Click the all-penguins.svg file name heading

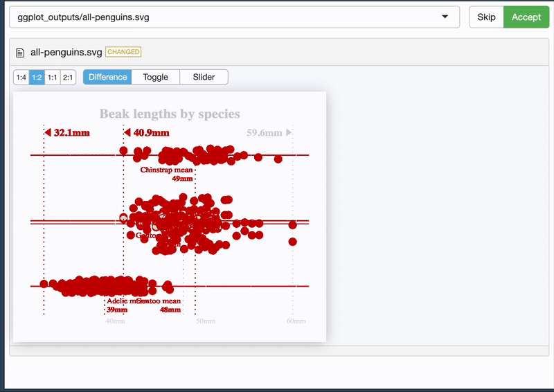(66, 53)
